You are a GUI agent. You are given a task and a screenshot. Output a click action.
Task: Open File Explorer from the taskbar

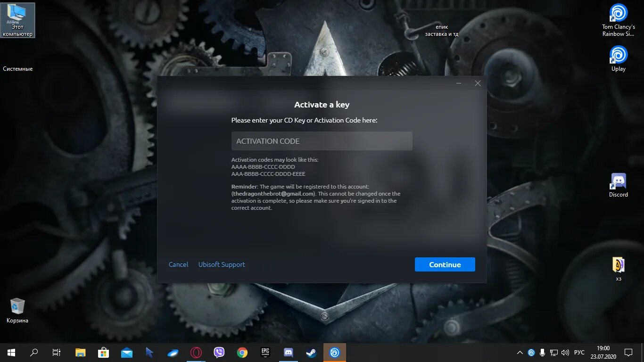click(81, 353)
